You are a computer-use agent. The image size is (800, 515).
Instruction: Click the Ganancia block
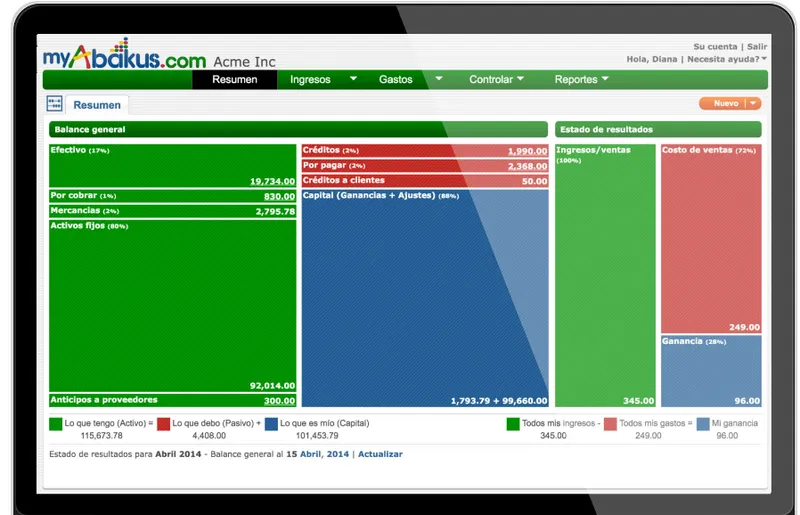711,371
